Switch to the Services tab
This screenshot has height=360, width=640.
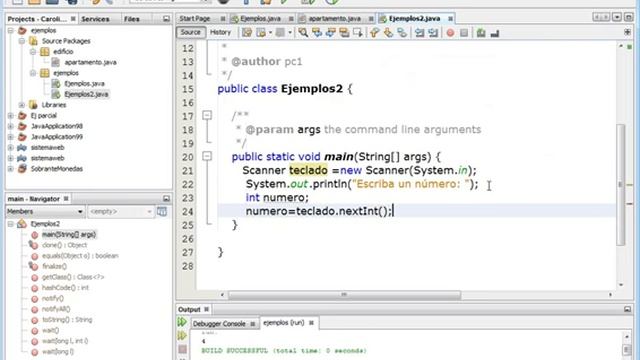pyautogui.click(x=95, y=19)
